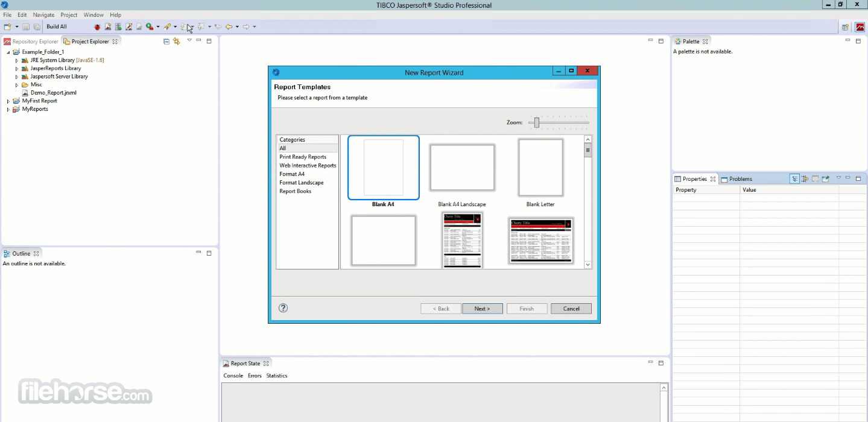Expand the MyFirst Report project node
Screen dimensions: 868x422
(x=8, y=101)
